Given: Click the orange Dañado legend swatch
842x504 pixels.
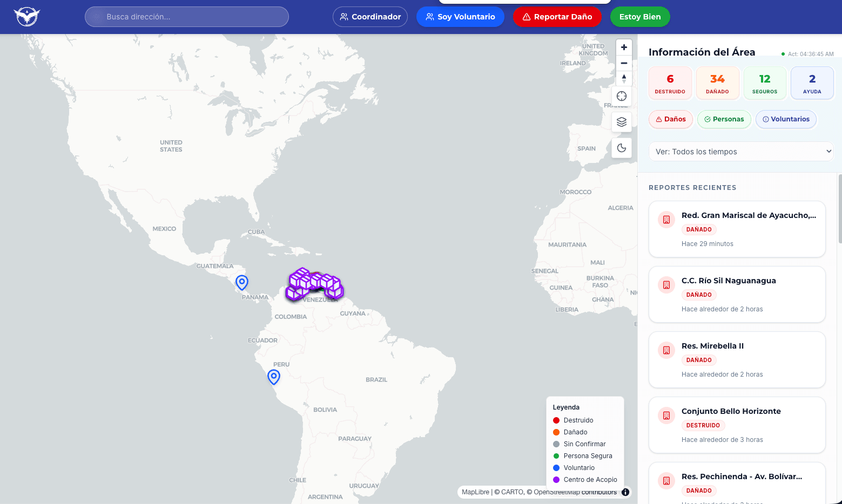Looking at the screenshot, I should tap(556, 432).
